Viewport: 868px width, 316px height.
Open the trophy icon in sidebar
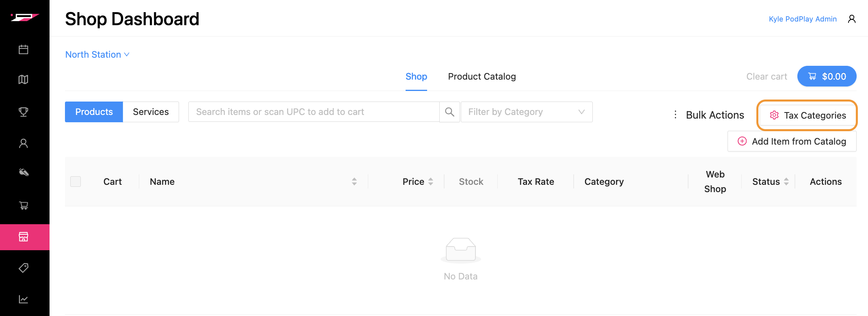24,112
